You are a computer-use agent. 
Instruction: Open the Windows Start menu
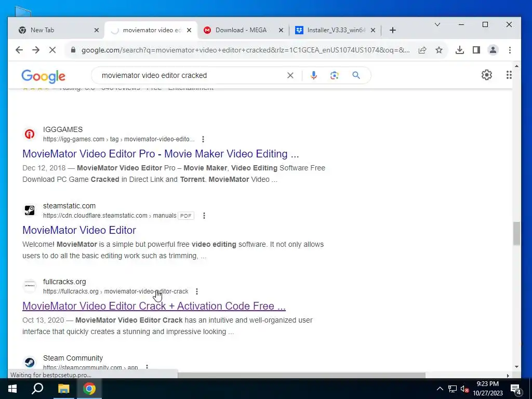12,389
